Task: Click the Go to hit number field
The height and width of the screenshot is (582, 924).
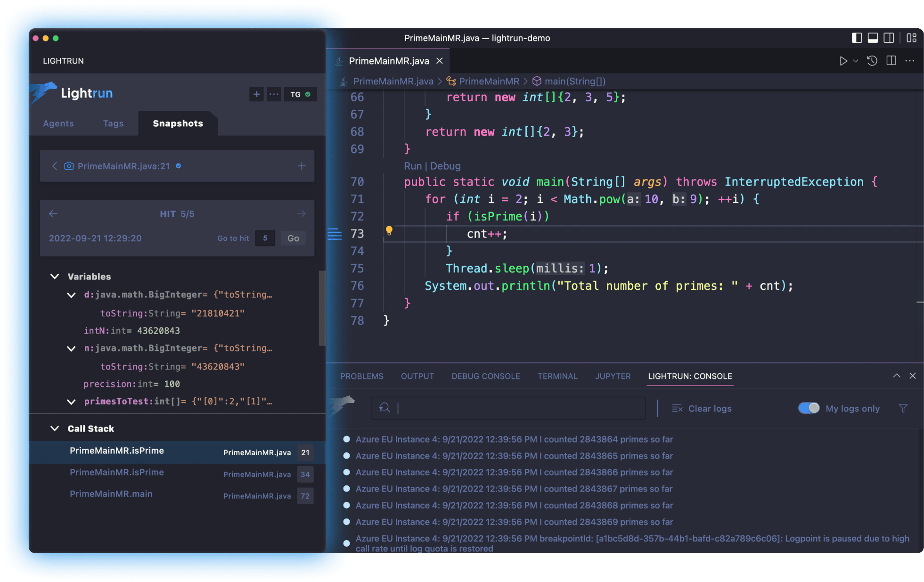Action: click(265, 238)
